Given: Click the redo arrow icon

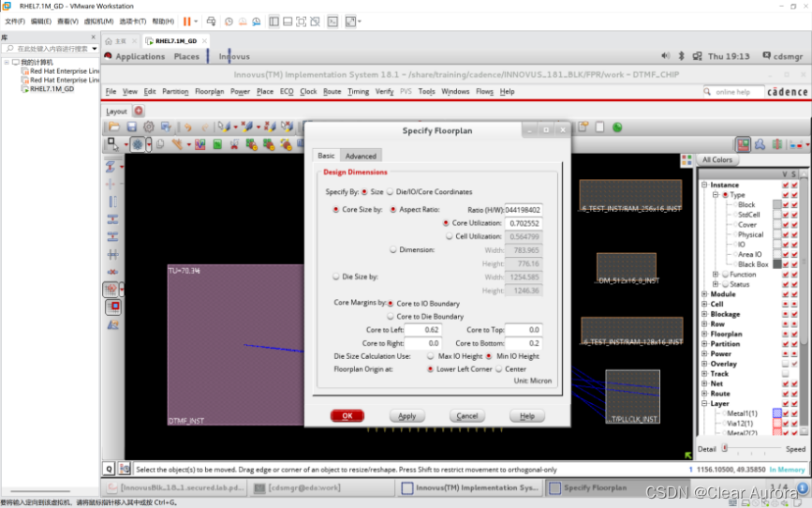Looking at the screenshot, I should [205, 127].
